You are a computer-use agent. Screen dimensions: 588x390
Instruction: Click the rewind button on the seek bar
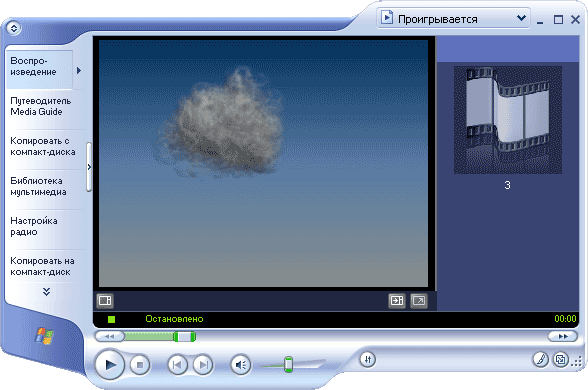click(x=110, y=336)
